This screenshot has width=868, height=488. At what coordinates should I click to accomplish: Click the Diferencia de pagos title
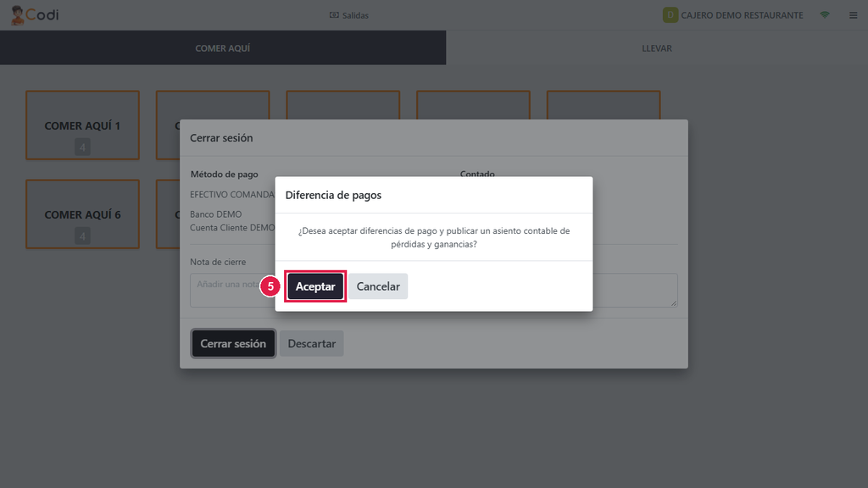[x=333, y=195]
